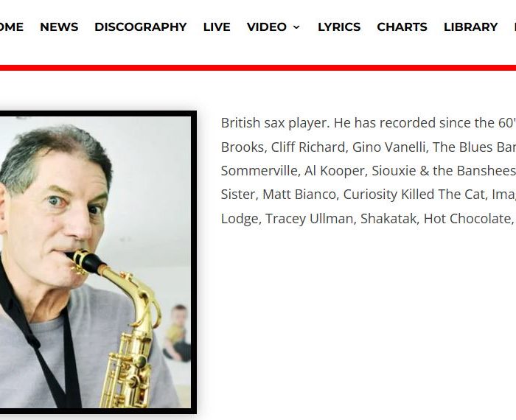Open the LIVE section
Image resolution: width=516 pixels, height=420 pixels.
pos(217,27)
